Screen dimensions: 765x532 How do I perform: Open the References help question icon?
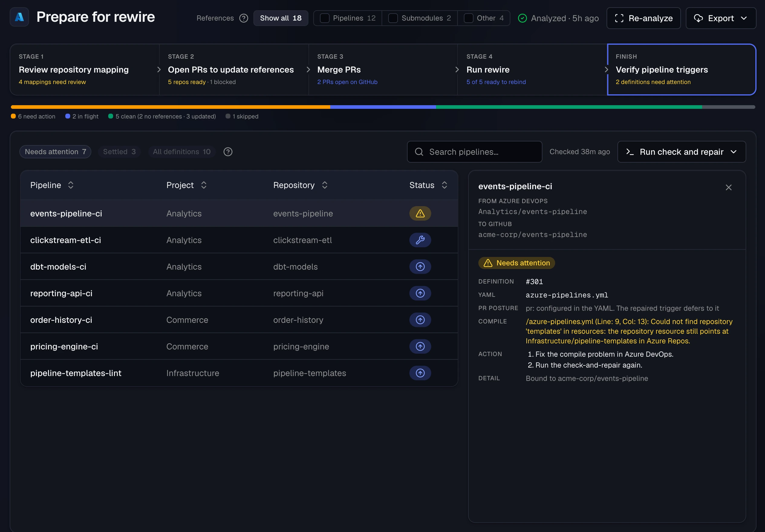[x=244, y=18]
